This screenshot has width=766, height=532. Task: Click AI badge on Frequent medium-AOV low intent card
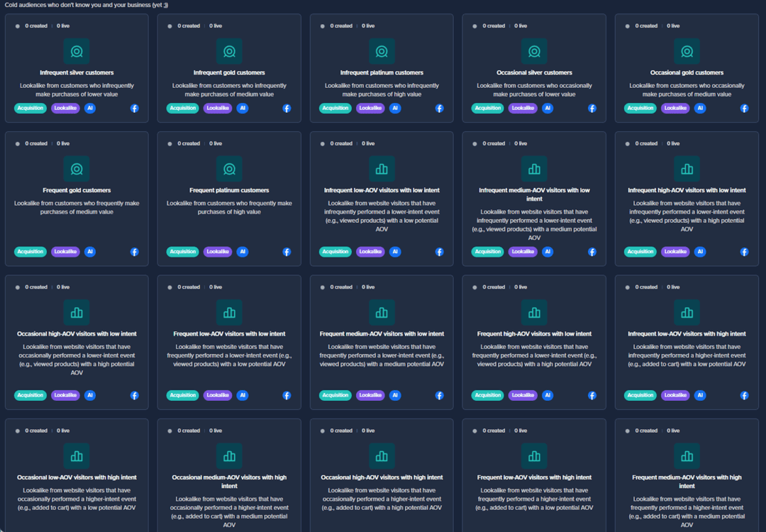[x=395, y=395]
